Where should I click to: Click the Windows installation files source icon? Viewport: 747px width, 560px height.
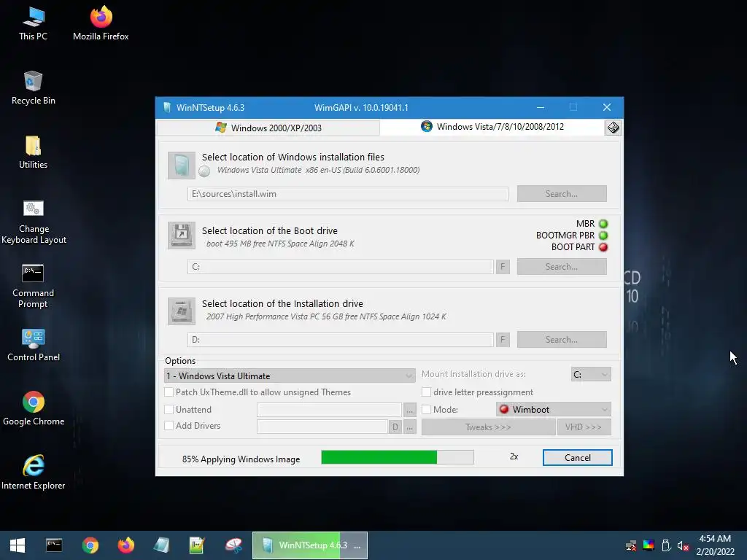[x=182, y=166]
